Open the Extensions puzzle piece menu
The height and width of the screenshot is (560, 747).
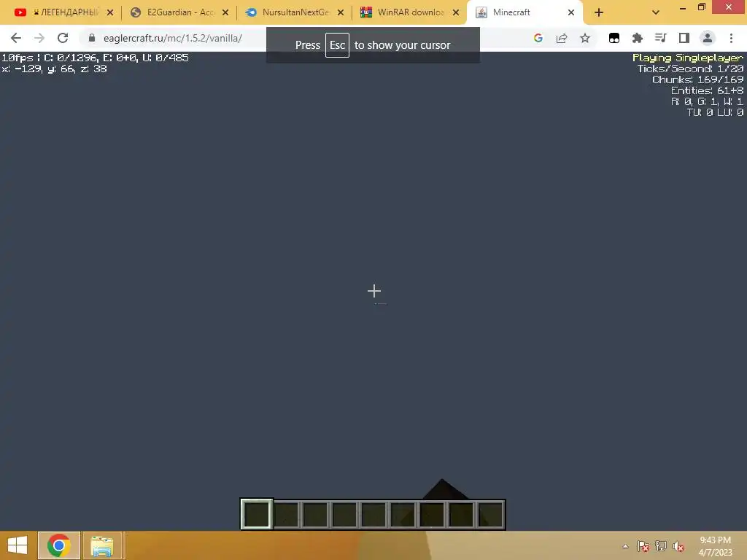(x=638, y=38)
